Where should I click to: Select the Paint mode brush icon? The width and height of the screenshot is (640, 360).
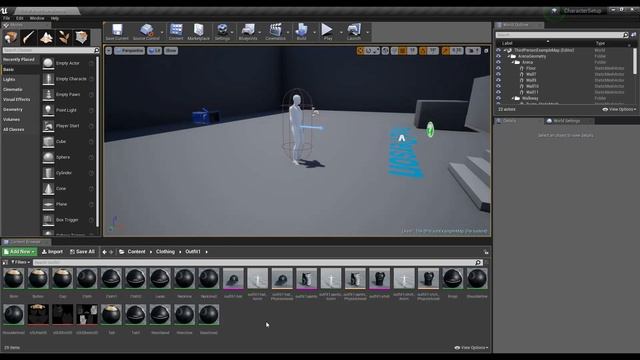click(x=29, y=38)
